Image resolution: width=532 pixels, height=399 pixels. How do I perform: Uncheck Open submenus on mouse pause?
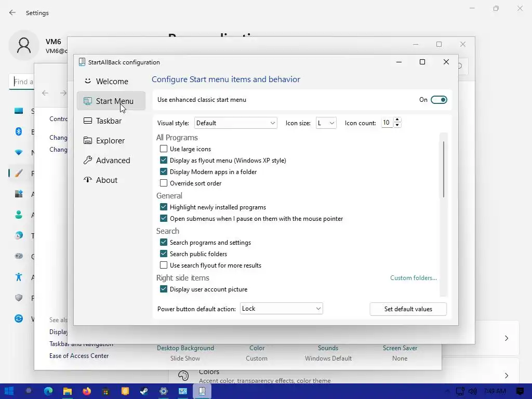[x=164, y=219]
